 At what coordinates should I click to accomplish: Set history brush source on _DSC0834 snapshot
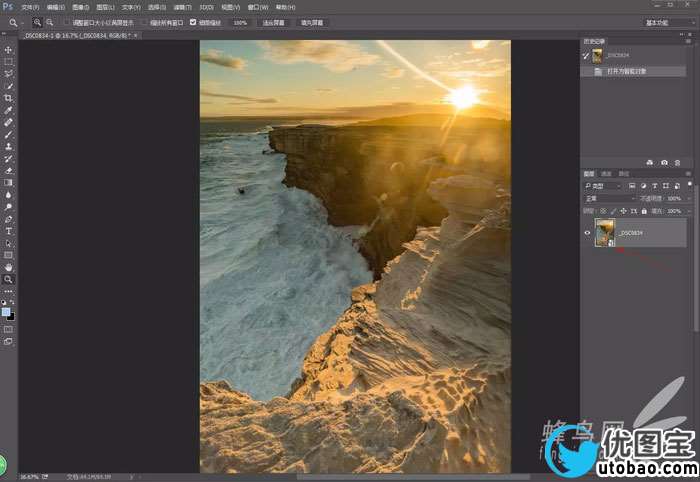tap(586, 55)
